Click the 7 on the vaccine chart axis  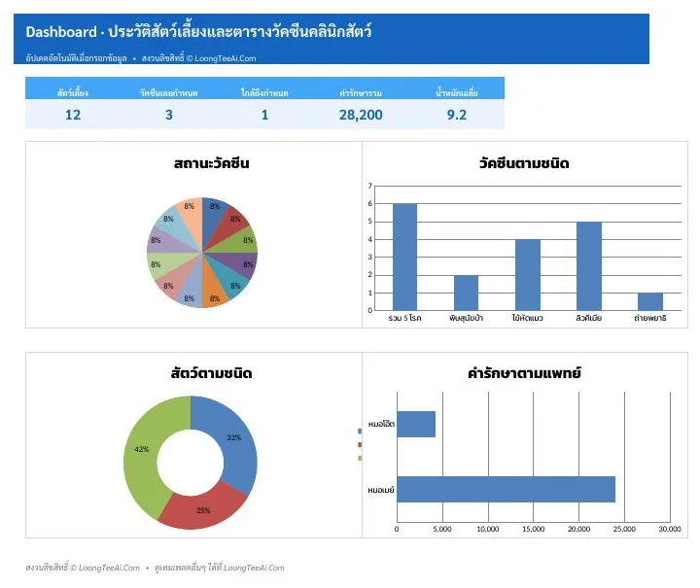click(x=370, y=186)
